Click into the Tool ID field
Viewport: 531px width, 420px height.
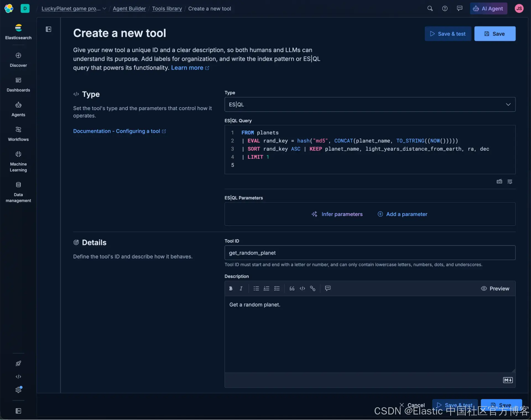point(370,253)
